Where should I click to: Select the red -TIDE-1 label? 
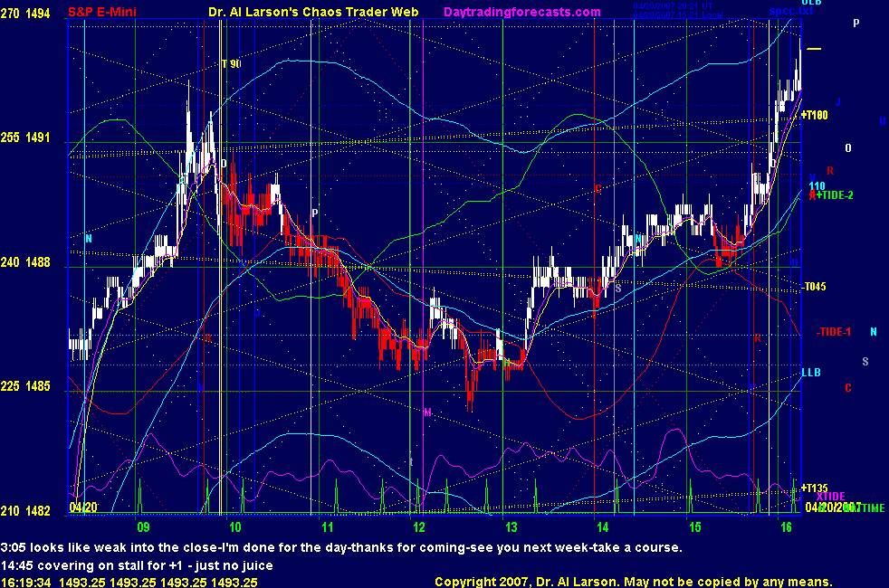coord(834,332)
